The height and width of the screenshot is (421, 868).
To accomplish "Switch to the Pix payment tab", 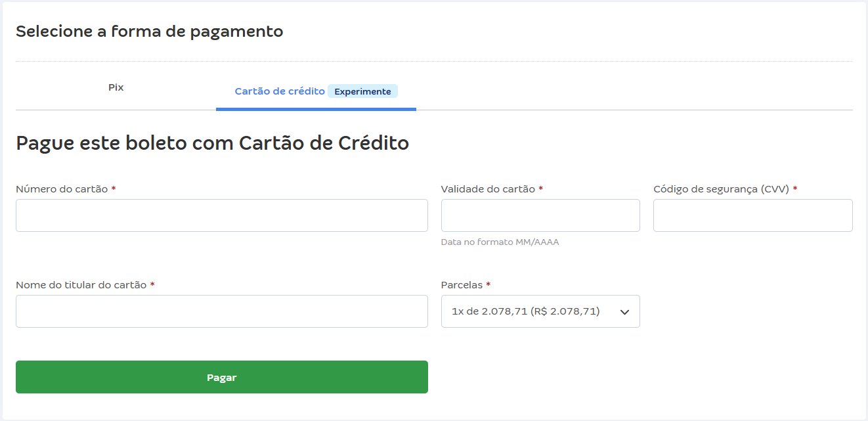I will pyautogui.click(x=116, y=87).
